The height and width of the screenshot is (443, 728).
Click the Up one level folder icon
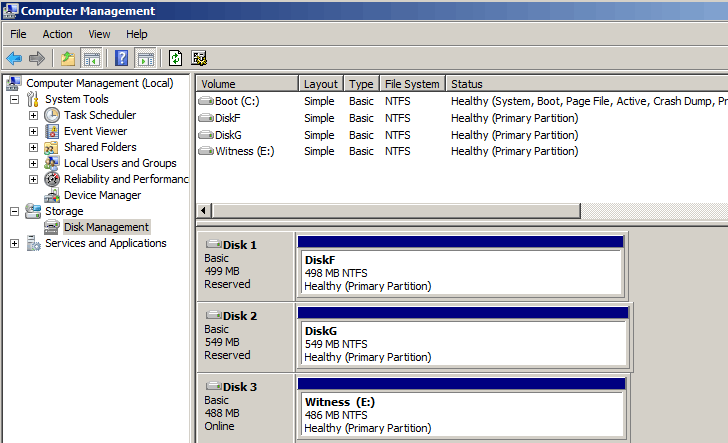pyautogui.click(x=68, y=59)
